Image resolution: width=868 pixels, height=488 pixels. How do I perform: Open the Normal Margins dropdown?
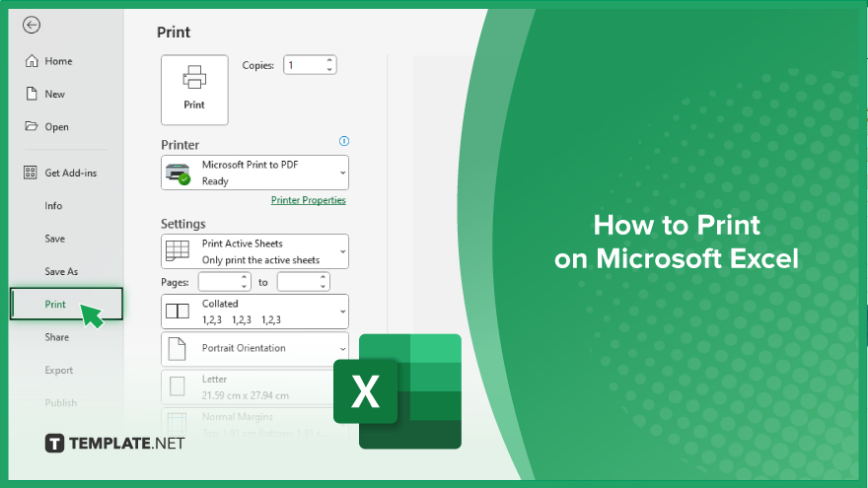[x=254, y=423]
